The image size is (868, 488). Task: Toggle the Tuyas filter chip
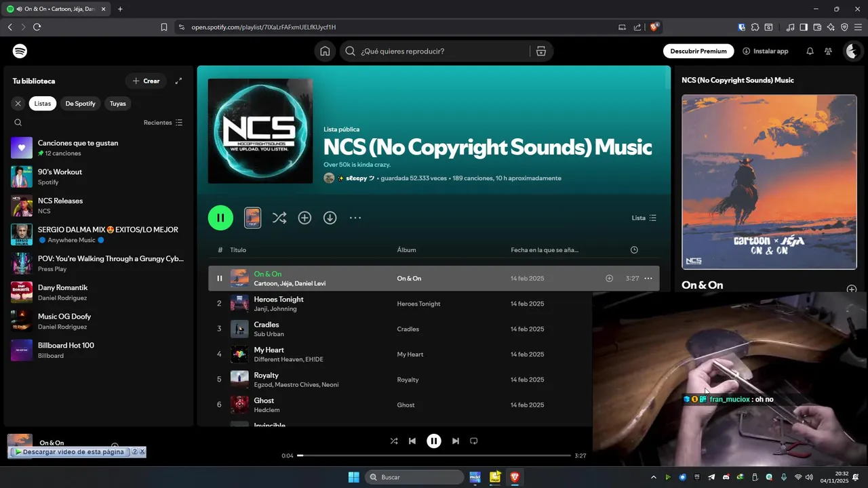coord(118,104)
